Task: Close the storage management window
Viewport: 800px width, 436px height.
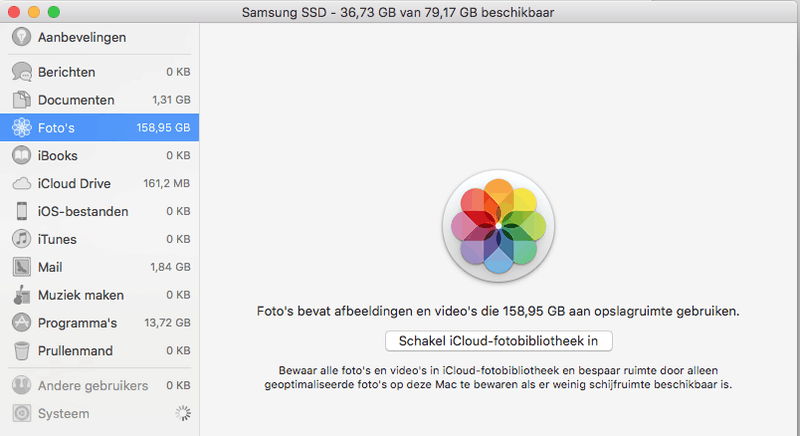Action: coord(14,11)
